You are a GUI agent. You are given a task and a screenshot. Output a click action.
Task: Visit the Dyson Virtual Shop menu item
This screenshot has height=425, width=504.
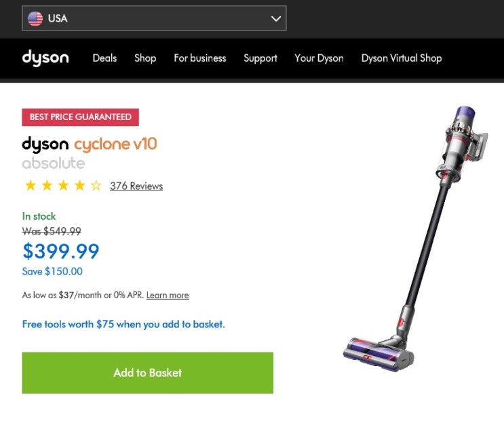click(402, 58)
